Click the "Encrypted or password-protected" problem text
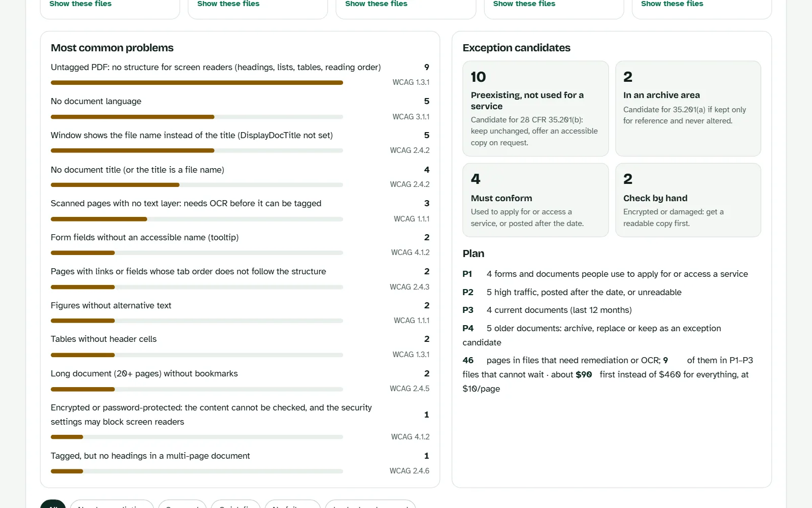This screenshot has height=508, width=812. [211, 415]
